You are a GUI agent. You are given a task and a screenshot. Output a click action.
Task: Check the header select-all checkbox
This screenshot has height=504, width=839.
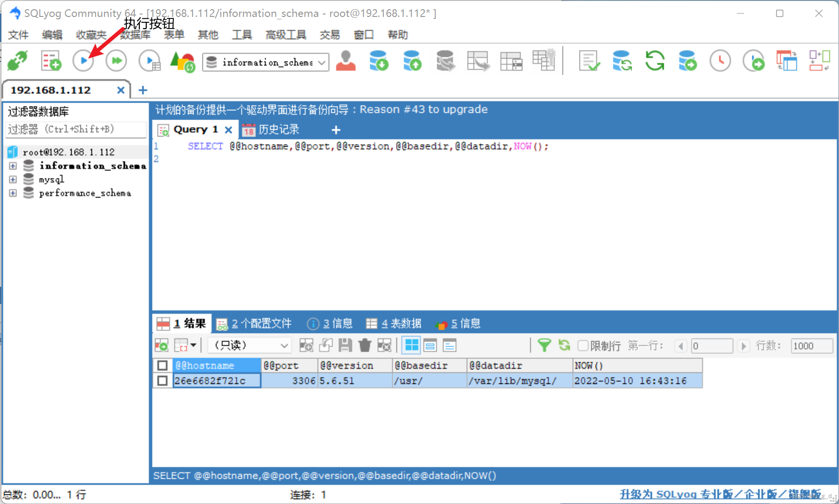tap(163, 366)
